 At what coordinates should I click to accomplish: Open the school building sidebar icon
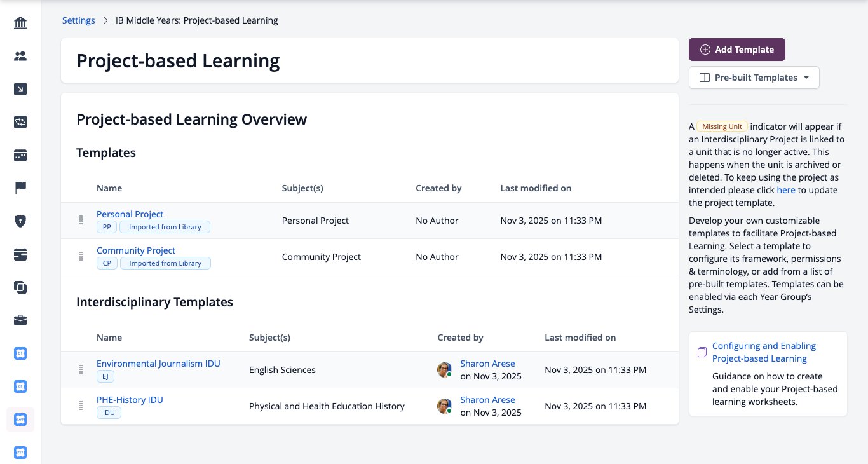pyautogui.click(x=20, y=24)
